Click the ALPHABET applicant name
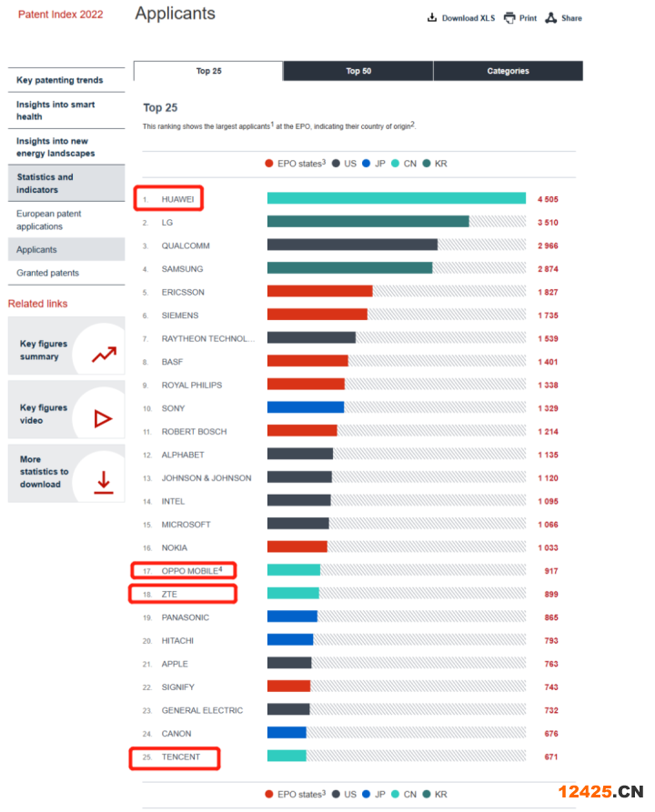Viewport: 655px width, 812px height. (183, 456)
